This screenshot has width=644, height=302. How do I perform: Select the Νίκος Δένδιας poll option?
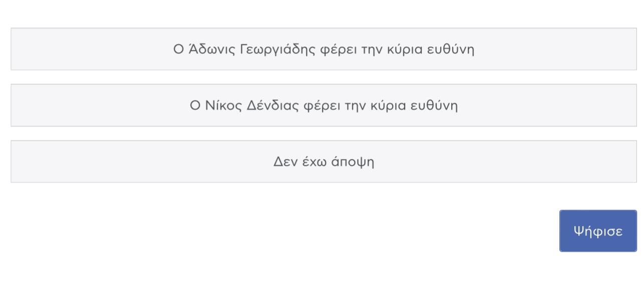(x=324, y=105)
